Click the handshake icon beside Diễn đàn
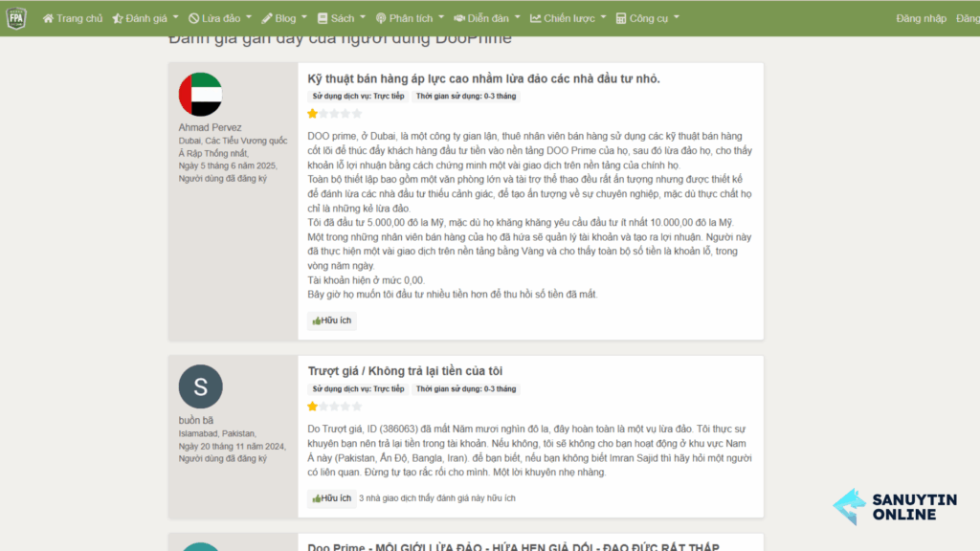 pos(459,19)
